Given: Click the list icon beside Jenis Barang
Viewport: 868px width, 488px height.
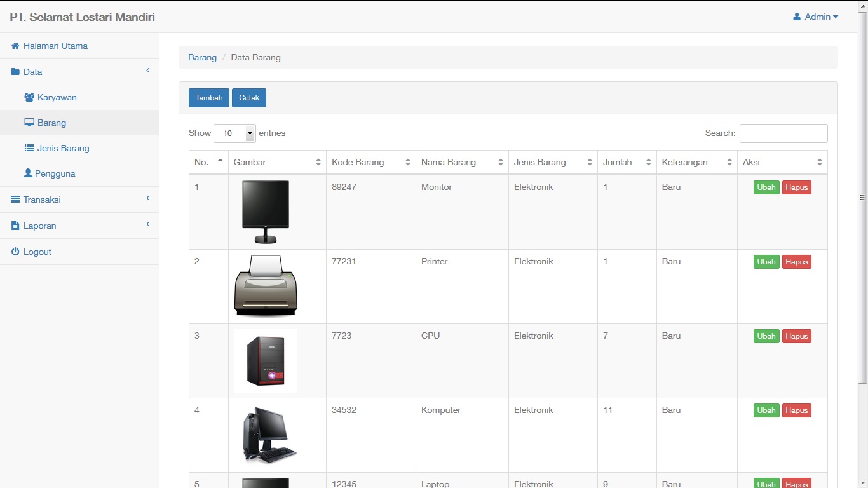Looking at the screenshot, I should click(31, 148).
